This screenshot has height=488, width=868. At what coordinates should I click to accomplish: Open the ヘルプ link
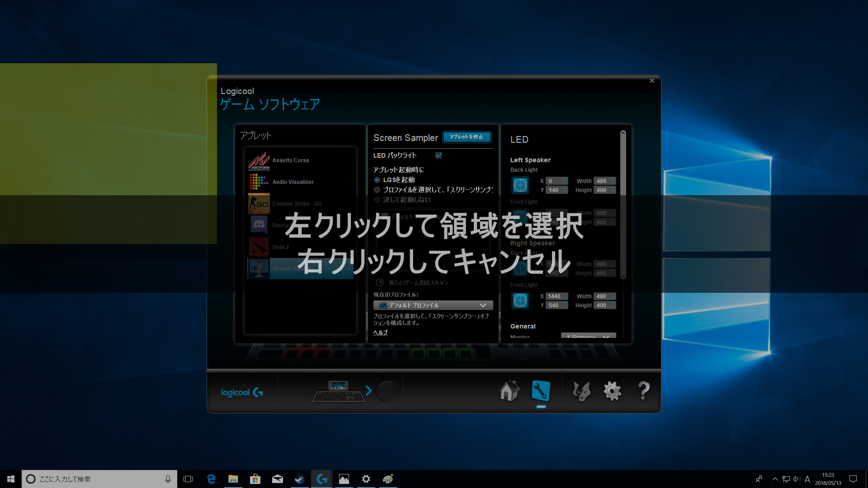[380, 333]
